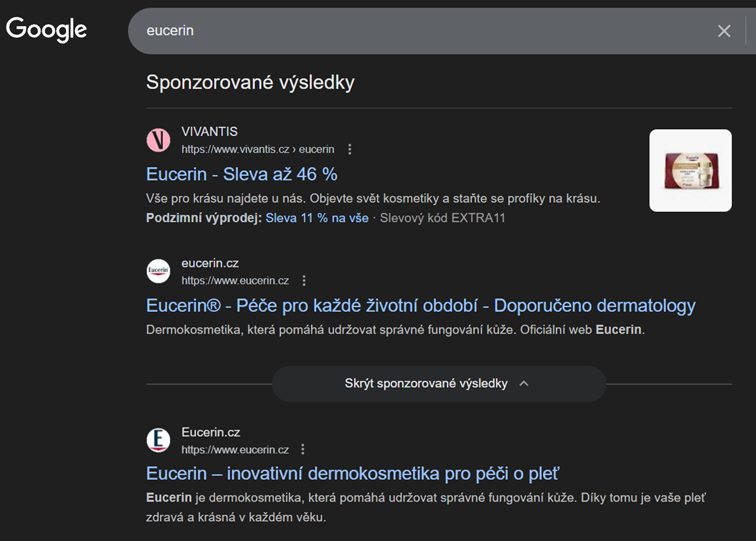Click the blue E favicon of Eucerin.cz result

(158, 440)
